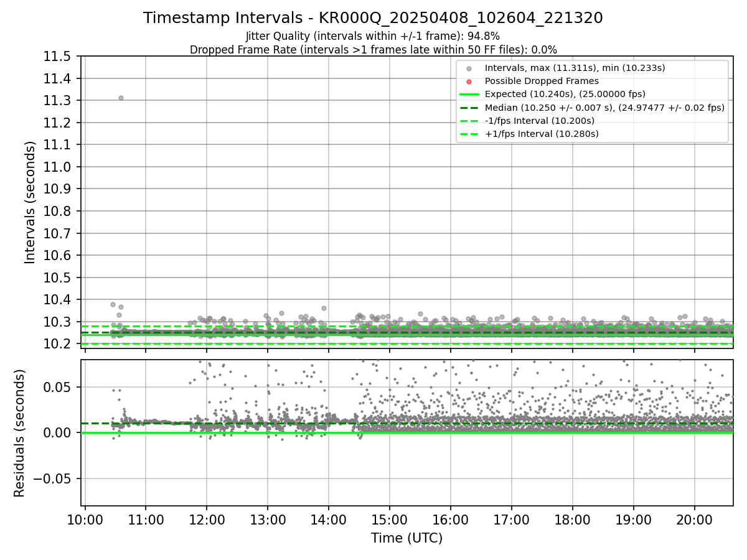Click the y-axis tick label "11.2"
The image size is (747, 560).
point(56,123)
